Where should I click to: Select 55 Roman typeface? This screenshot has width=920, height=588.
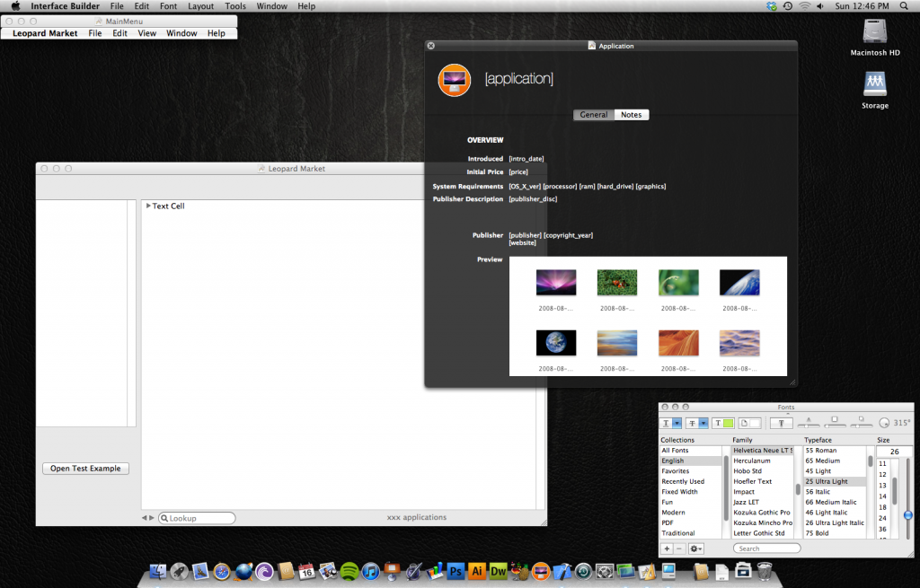pos(835,451)
